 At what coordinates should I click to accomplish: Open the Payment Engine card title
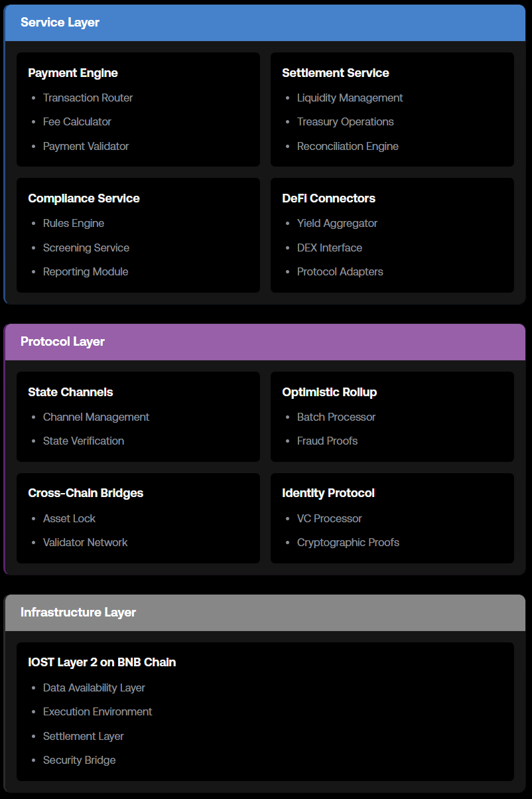click(x=73, y=73)
